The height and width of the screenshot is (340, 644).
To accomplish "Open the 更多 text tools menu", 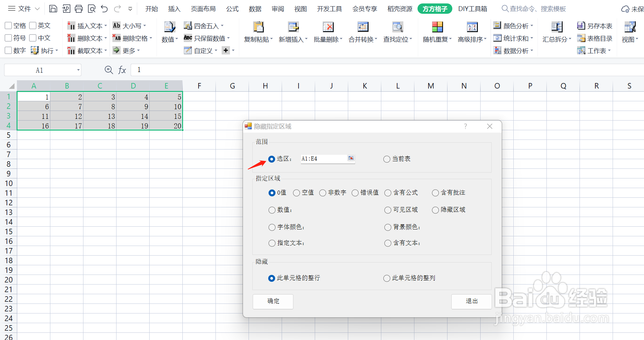I will [x=127, y=51].
